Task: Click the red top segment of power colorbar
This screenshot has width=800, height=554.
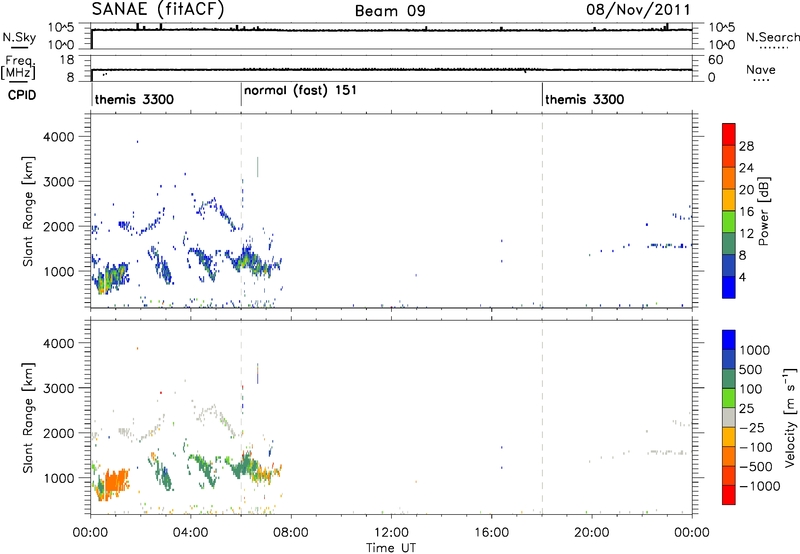Action: [x=729, y=134]
